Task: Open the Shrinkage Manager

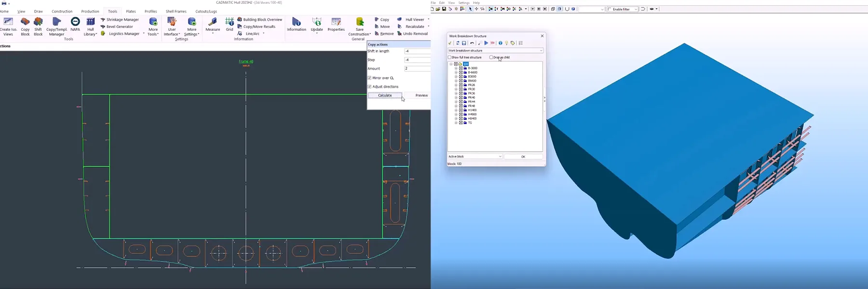Action: point(120,20)
